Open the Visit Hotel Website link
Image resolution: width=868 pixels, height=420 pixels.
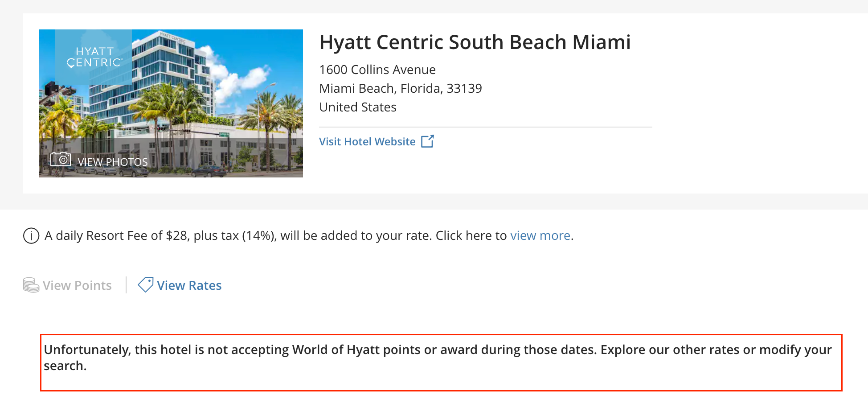click(367, 142)
